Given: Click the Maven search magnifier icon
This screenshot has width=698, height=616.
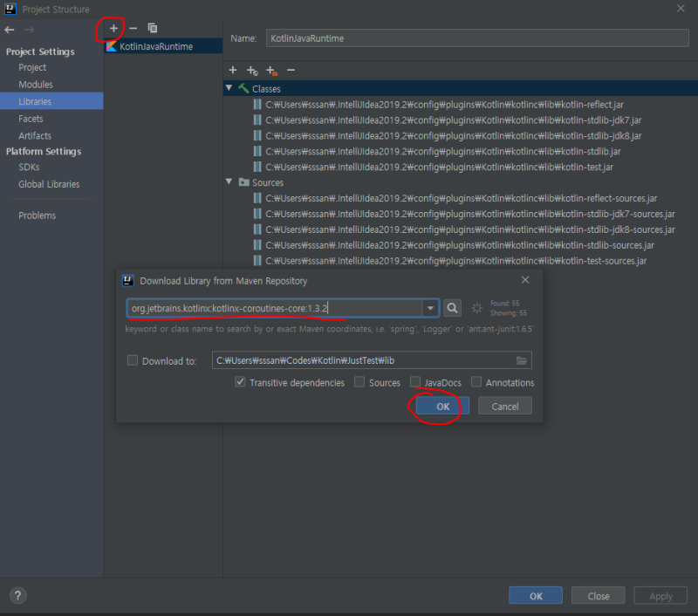Looking at the screenshot, I should (x=452, y=308).
